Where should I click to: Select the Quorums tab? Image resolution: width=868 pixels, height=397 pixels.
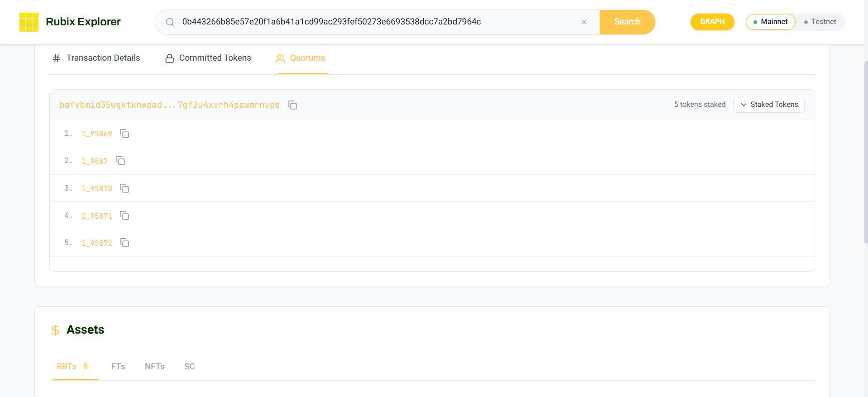click(x=301, y=58)
